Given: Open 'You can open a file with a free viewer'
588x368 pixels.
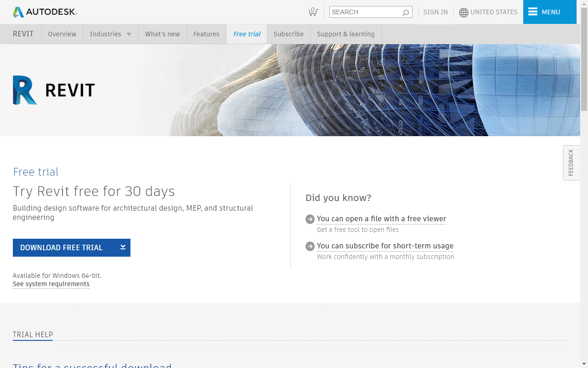Looking at the screenshot, I should click(x=381, y=219).
